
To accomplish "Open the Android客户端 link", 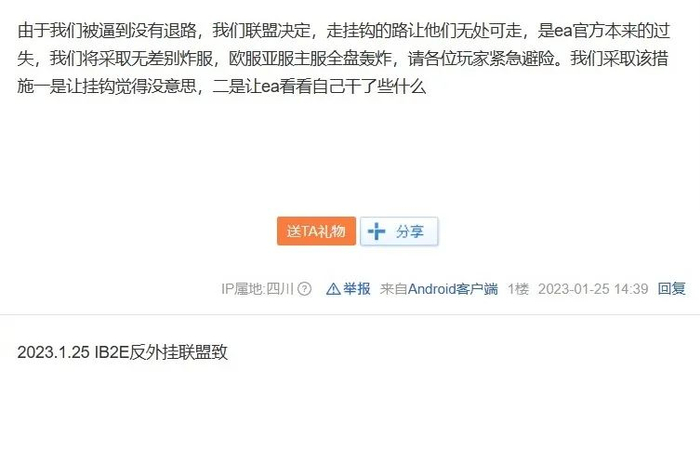I will point(453,289).
